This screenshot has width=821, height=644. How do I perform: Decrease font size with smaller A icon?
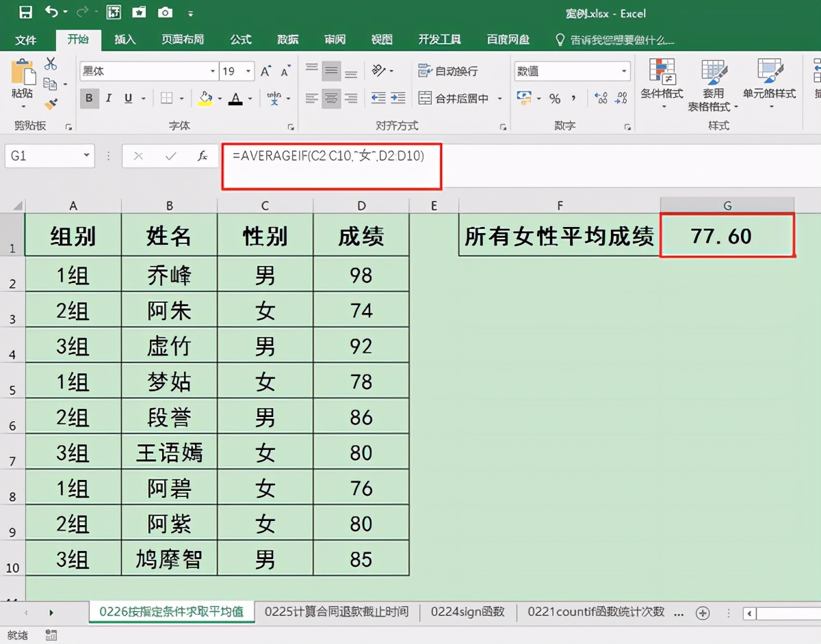(x=285, y=71)
